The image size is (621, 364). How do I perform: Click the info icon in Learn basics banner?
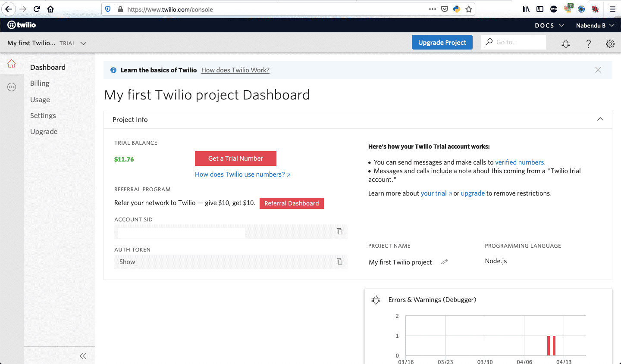click(113, 70)
